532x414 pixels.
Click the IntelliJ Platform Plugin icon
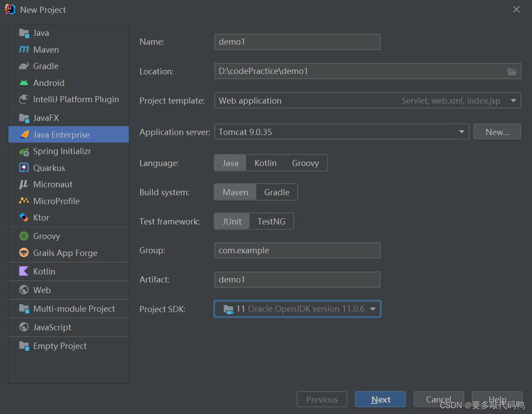coord(24,100)
